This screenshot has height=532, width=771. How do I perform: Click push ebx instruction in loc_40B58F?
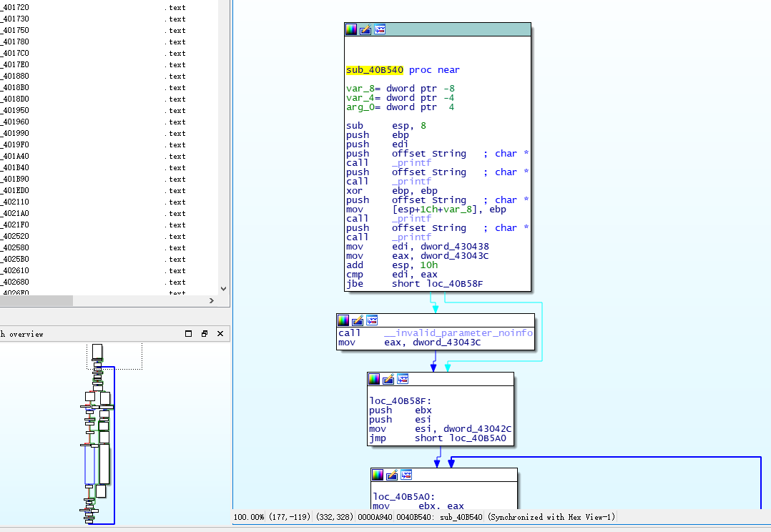pyautogui.click(x=401, y=410)
